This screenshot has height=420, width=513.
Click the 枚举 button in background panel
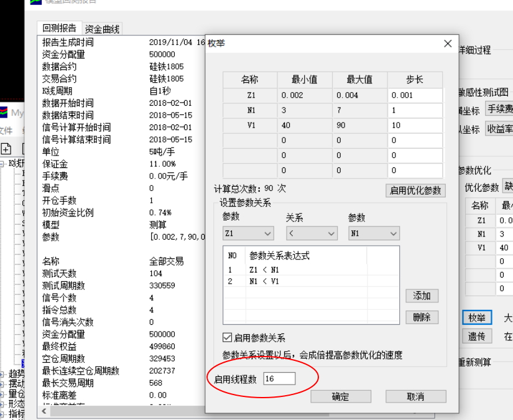(x=477, y=317)
